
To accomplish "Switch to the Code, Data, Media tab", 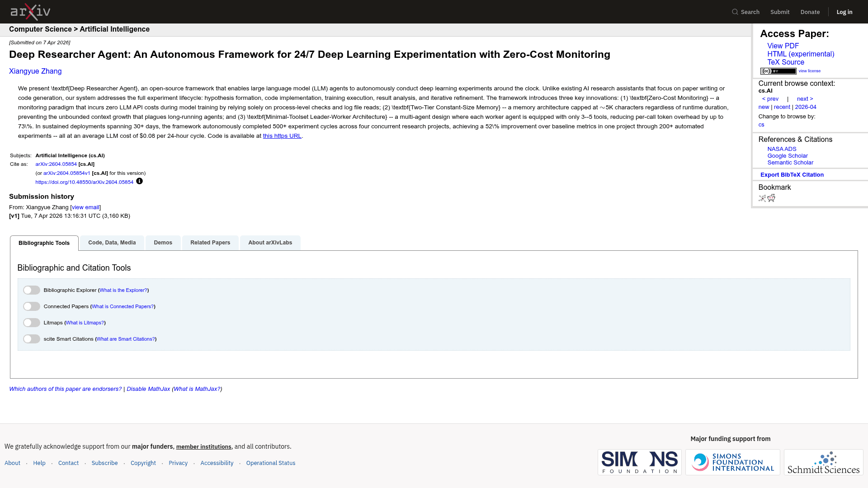I will coord(112,243).
